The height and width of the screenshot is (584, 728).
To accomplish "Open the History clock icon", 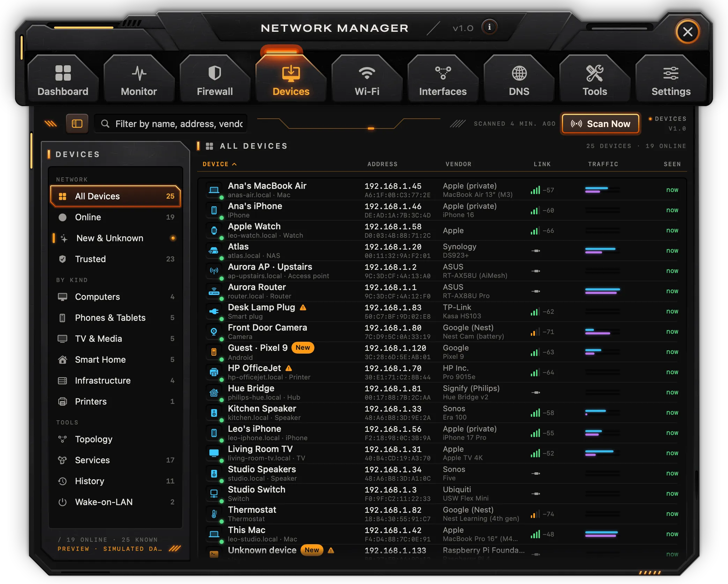I will click(x=62, y=481).
